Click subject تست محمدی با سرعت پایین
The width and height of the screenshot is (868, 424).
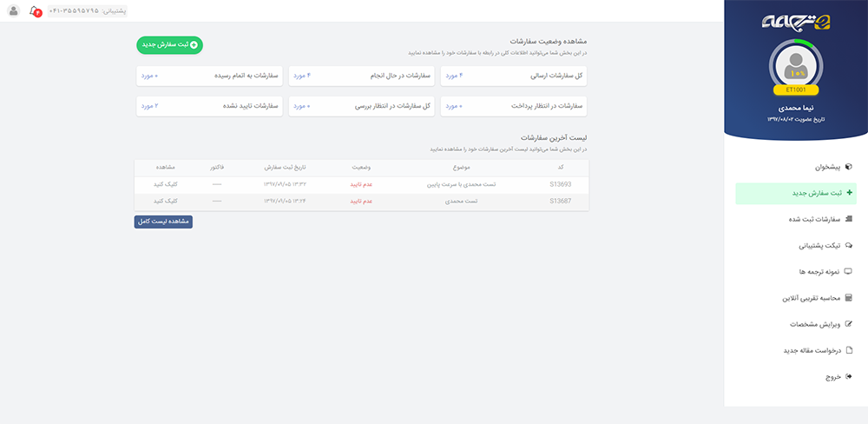pos(463,184)
